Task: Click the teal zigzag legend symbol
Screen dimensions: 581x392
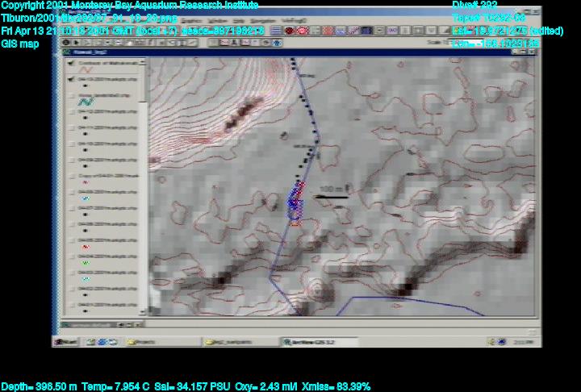Action: pyautogui.click(x=84, y=102)
